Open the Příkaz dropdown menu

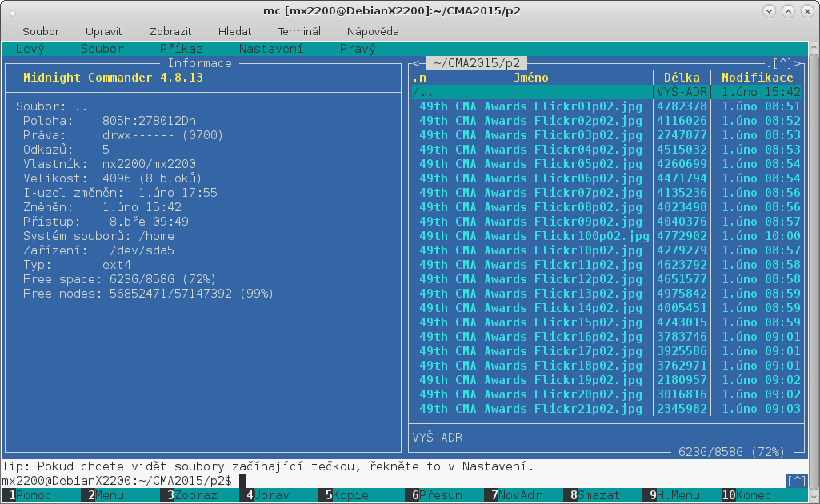[x=181, y=49]
